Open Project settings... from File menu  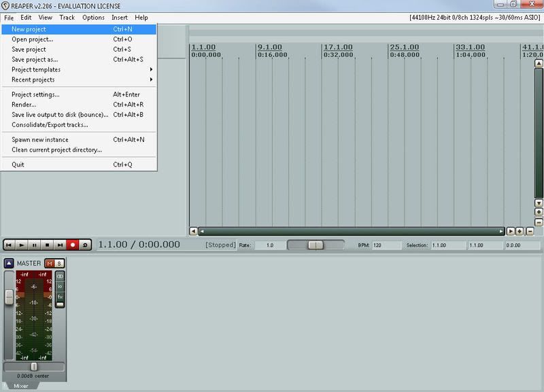pos(79,94)
